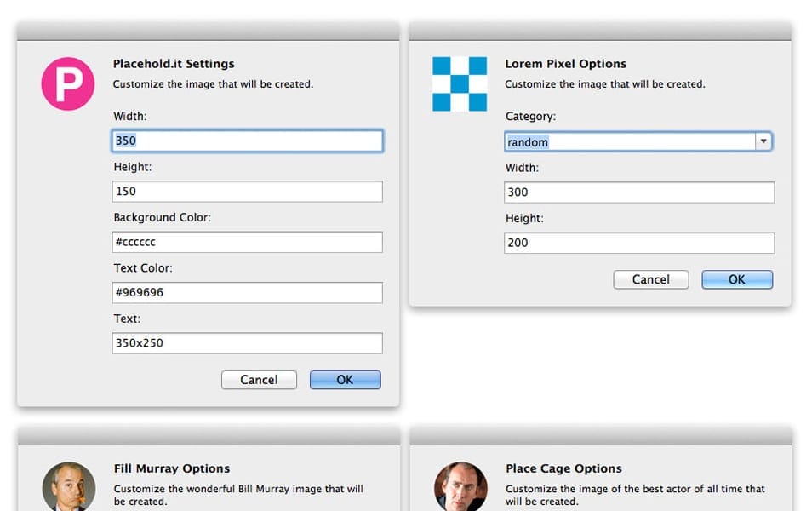Click the Fill Murray Options heading
This screenshot has height=511, width=812.
(172, 468)
